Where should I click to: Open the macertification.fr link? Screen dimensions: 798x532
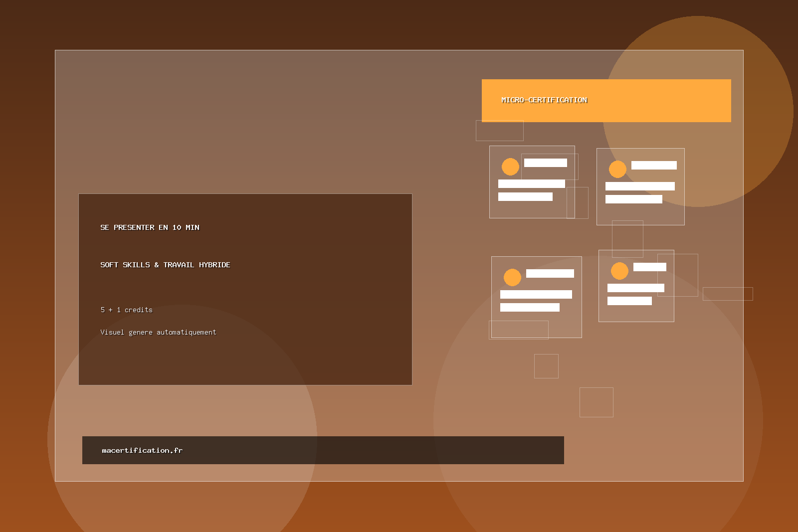tap(142, 450)
